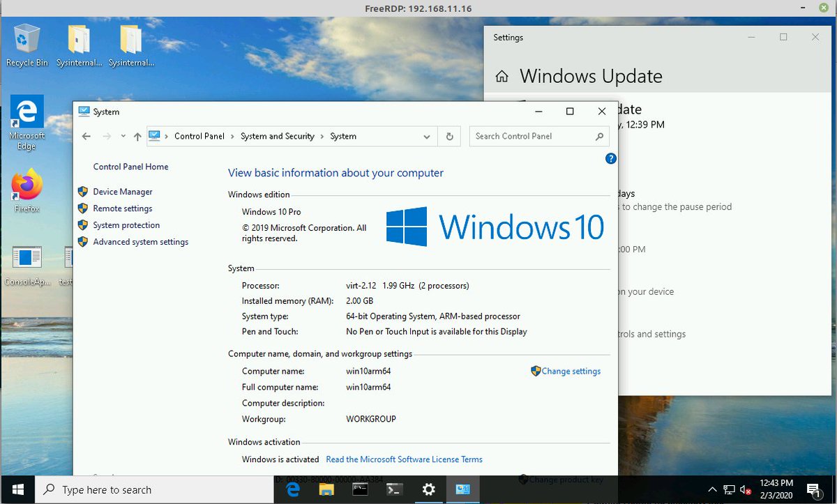Click the Windows Update heading in Settings
This screenshot has height=504, width=837.
pyautogui.click(x=591, y=76)
